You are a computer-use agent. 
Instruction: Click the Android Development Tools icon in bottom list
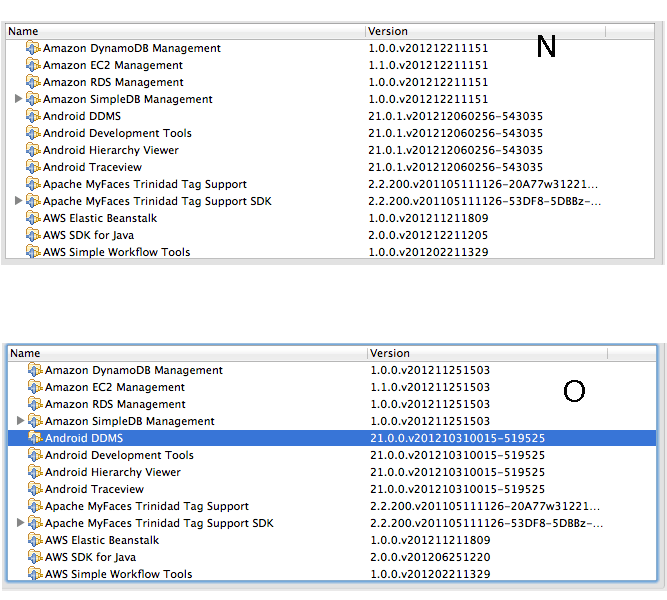pyautogui.click(x=35, y=455)
